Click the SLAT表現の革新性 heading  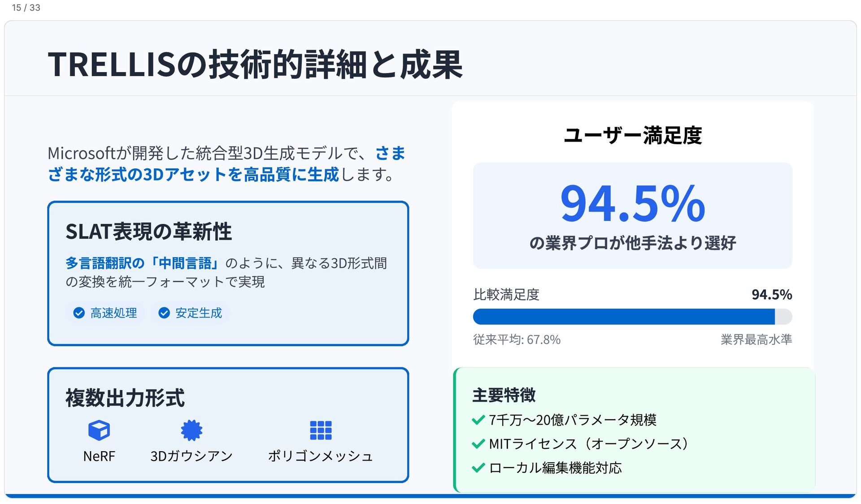tap(148, 232)
